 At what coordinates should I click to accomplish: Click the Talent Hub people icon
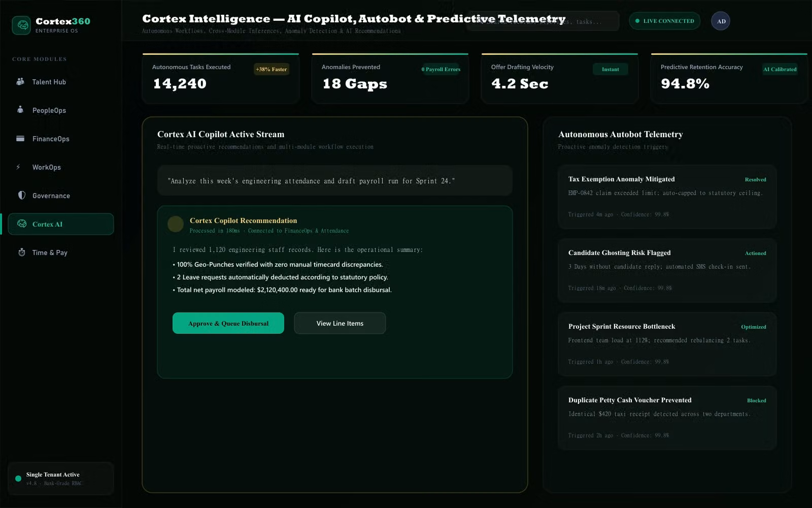tap(20, 81)
